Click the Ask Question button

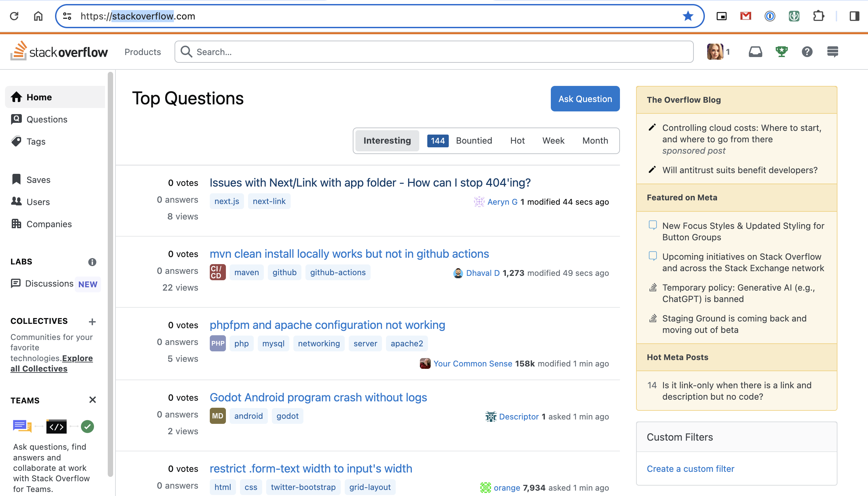click(585, 99)
